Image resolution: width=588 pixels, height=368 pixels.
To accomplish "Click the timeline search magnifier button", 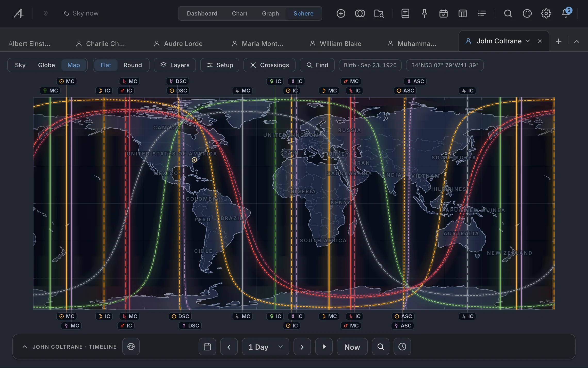I will click(381, 347).
